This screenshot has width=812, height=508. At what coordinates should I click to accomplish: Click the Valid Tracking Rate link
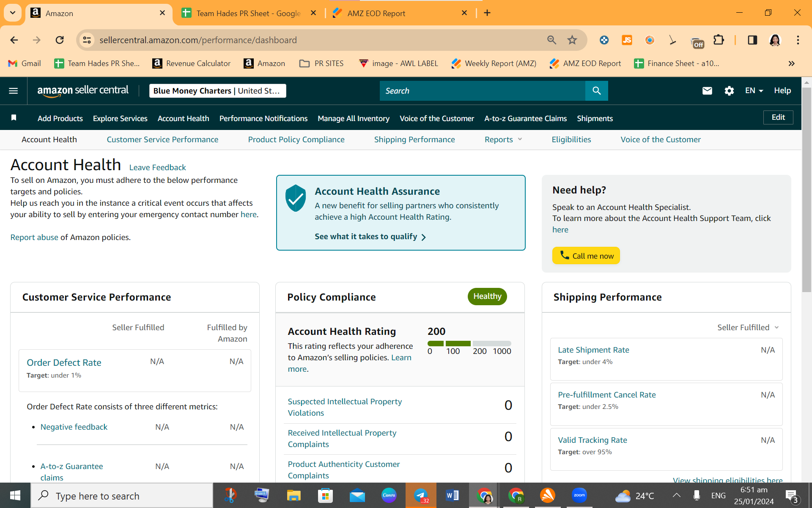click(593, 440)
